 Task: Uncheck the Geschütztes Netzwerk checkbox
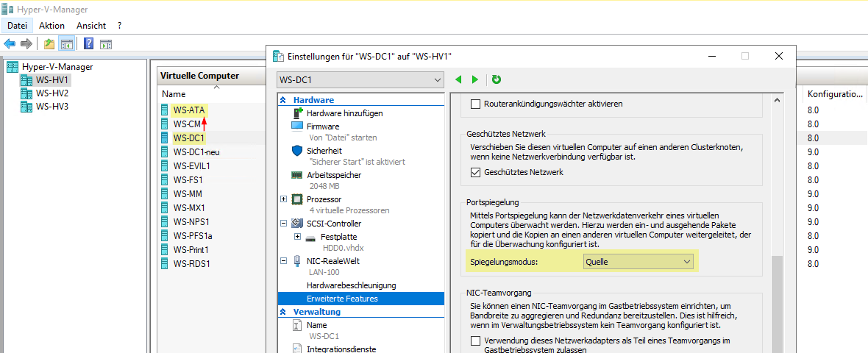point(475,172)
